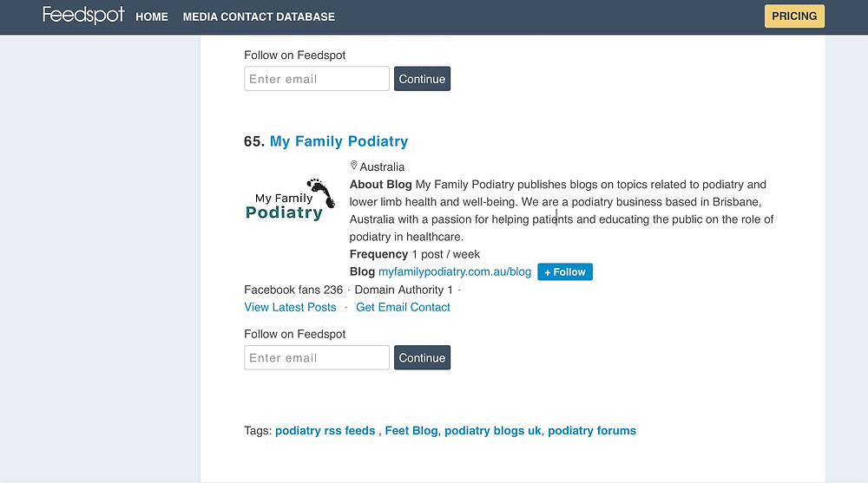The height and width of the screenshot is (483, 868).
Task: Select the podiatry forums tag
Action: coord(592,430)
